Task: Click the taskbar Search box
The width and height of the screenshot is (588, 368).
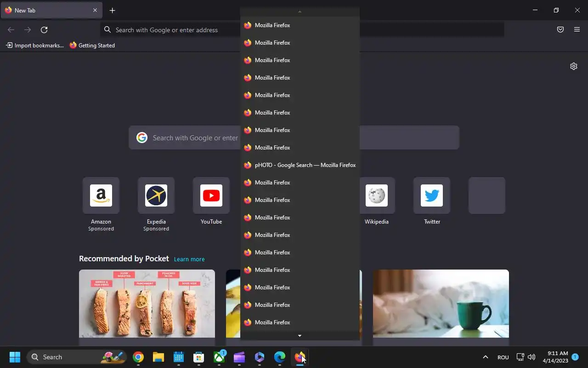Action: point(77,357)
